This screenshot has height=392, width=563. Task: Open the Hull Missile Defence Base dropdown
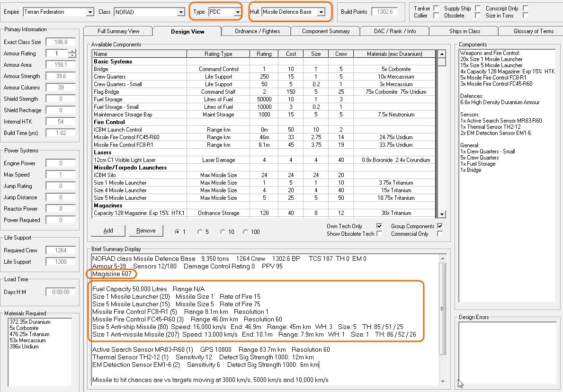coord(321,12)
